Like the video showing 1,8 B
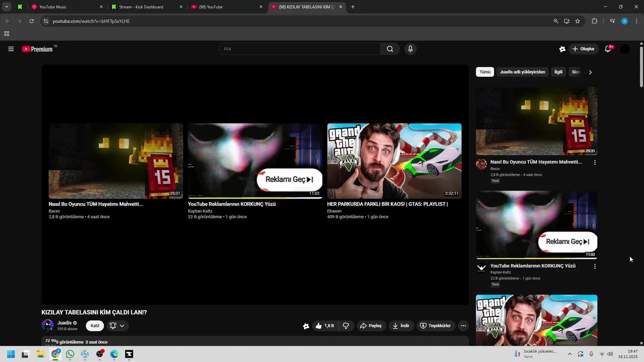Screen dimensions: 644x362 point(325,326)
